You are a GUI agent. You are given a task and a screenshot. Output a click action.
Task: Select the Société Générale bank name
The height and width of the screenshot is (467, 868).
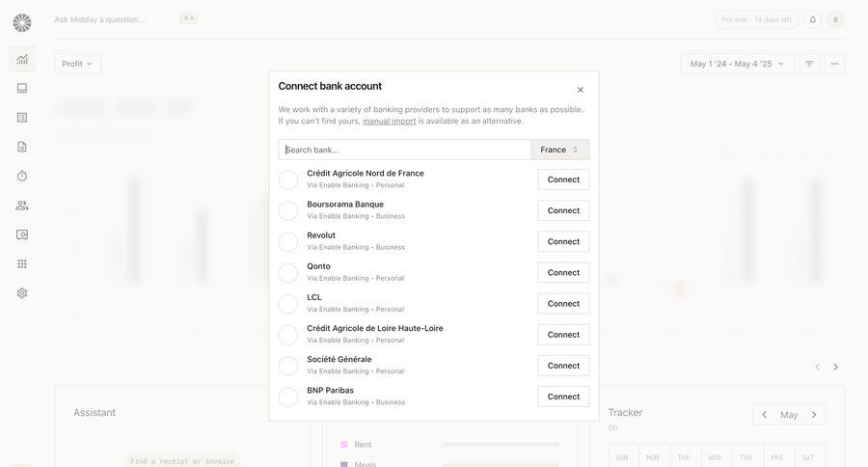[x=339, y=359]
